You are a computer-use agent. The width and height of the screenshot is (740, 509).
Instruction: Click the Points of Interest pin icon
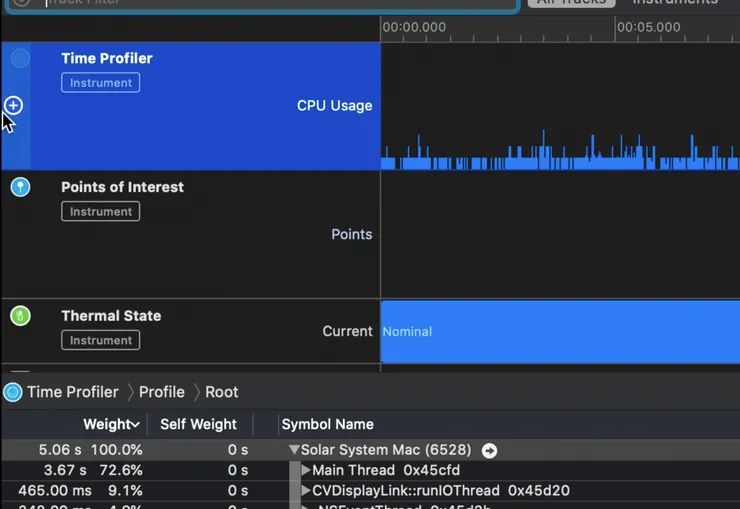pos(20,187)
